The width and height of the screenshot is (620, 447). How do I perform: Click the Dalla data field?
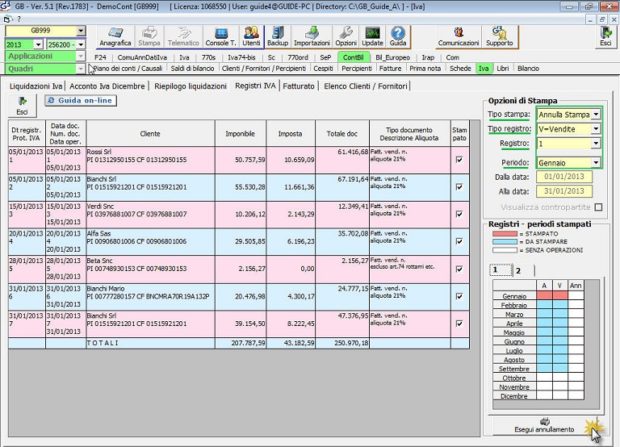[x=564, y=177]
